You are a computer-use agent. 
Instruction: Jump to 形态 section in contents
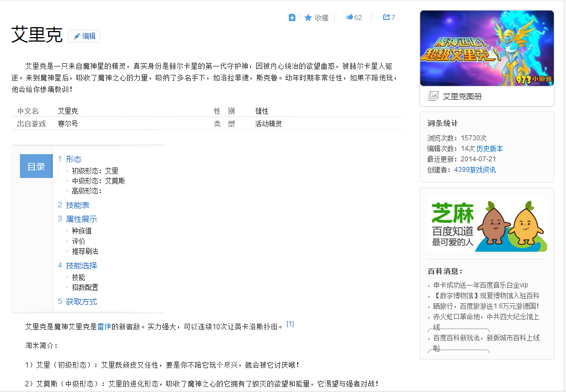click(74, 159)
